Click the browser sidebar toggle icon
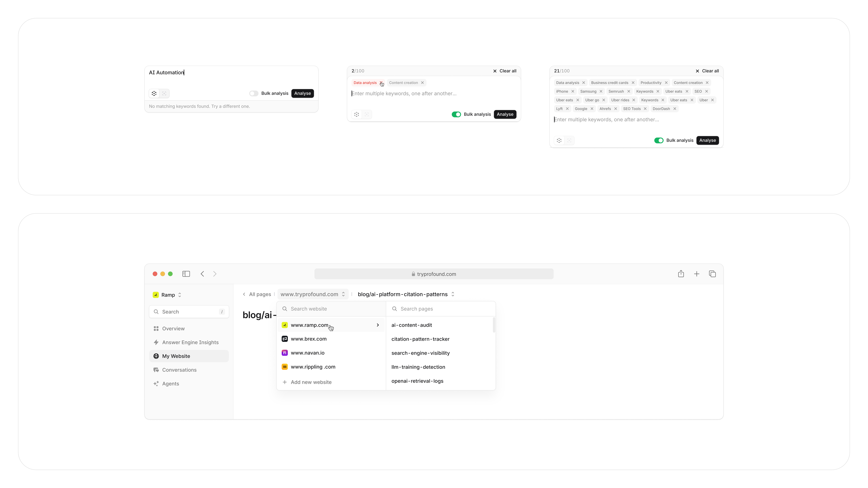This screenshot has height=488, width=868. [x=186, y=274]
